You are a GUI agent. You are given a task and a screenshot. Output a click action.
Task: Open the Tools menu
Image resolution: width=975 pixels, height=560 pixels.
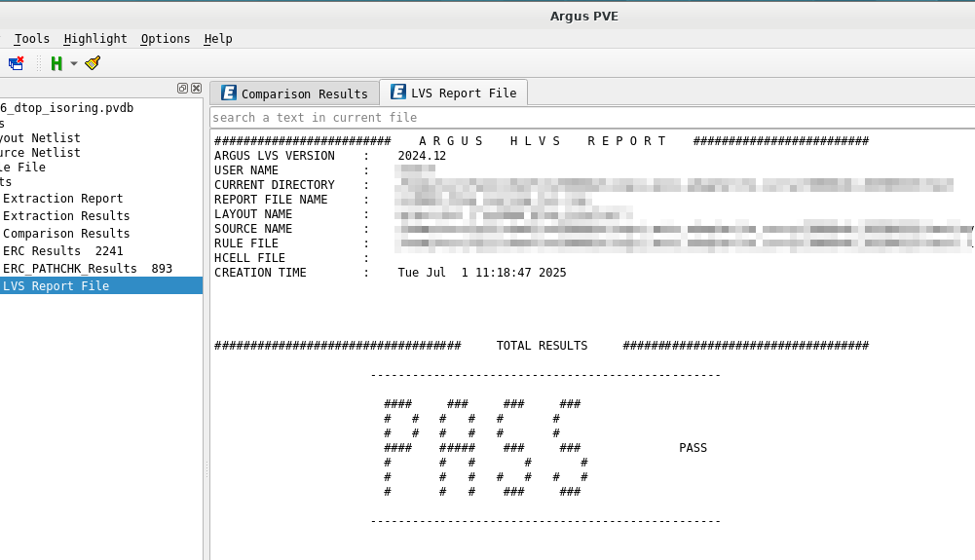point(32,39)
